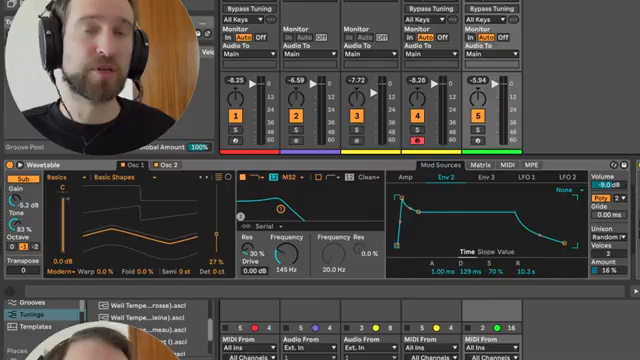The height and width of the screenshot is (360, 640).
Task: Select the Amp envelope tab
Action: click(406, 177)
